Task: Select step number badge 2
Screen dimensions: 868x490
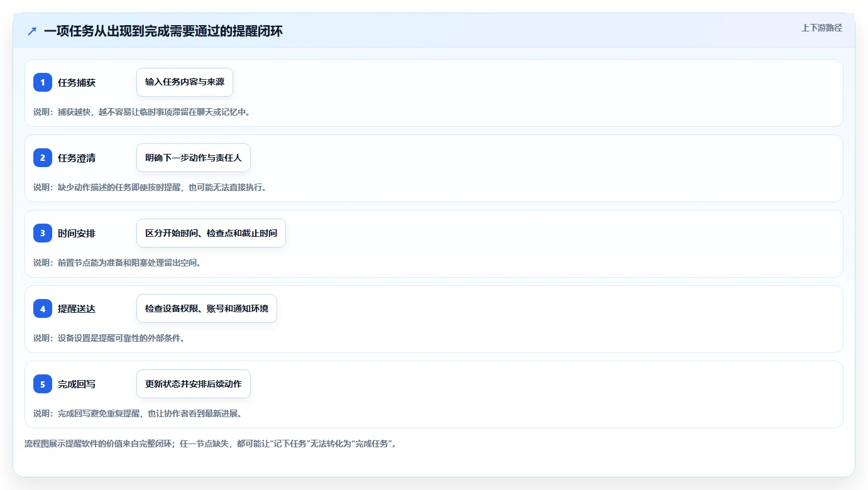Action: [43, 158]
